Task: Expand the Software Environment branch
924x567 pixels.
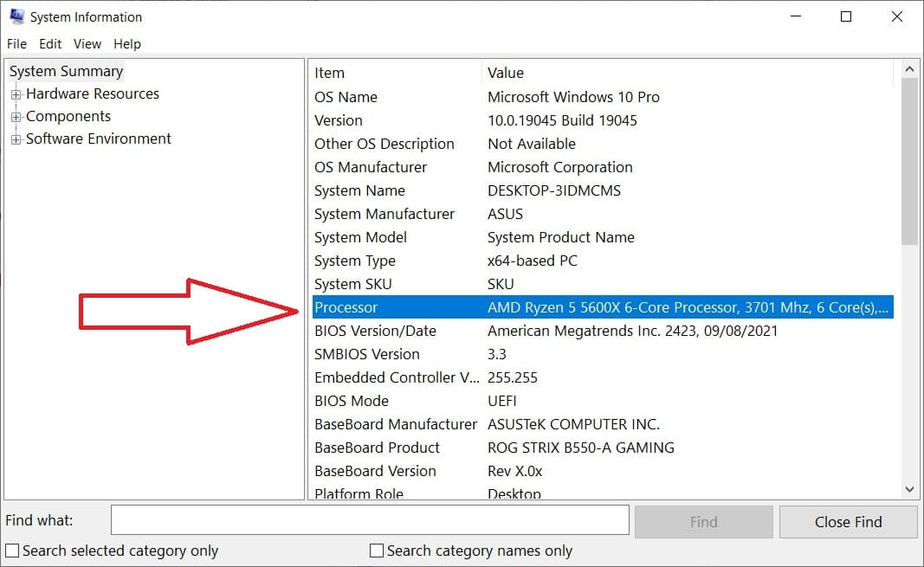Action: click(17, 139)
